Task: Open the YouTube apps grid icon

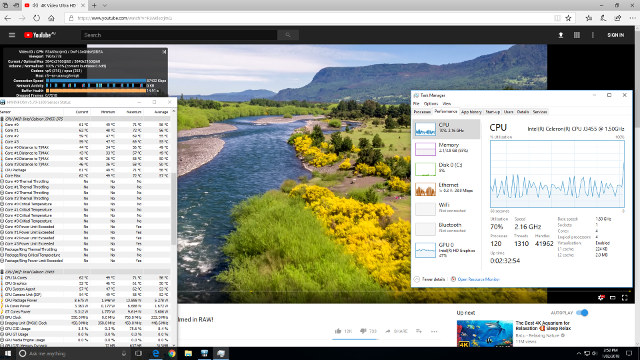Action: point(577,35)
